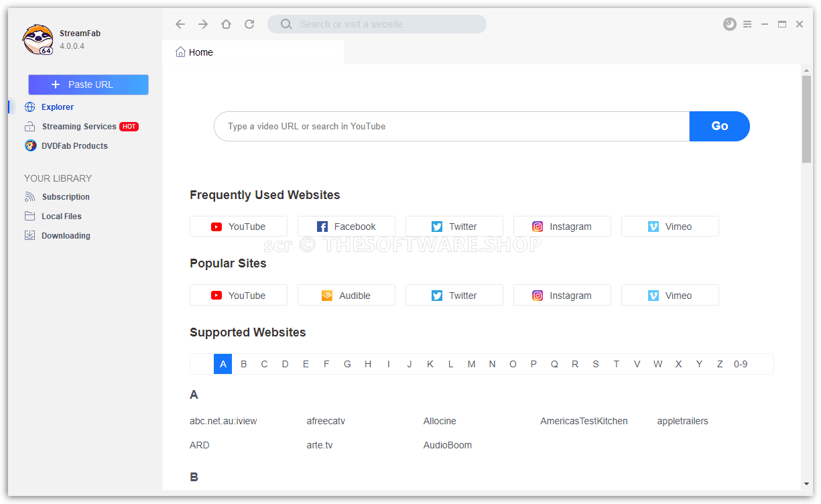The height and width of the screenshot is (504, 821).
Task: Open the ARD site link
Action: click(200, 445)
